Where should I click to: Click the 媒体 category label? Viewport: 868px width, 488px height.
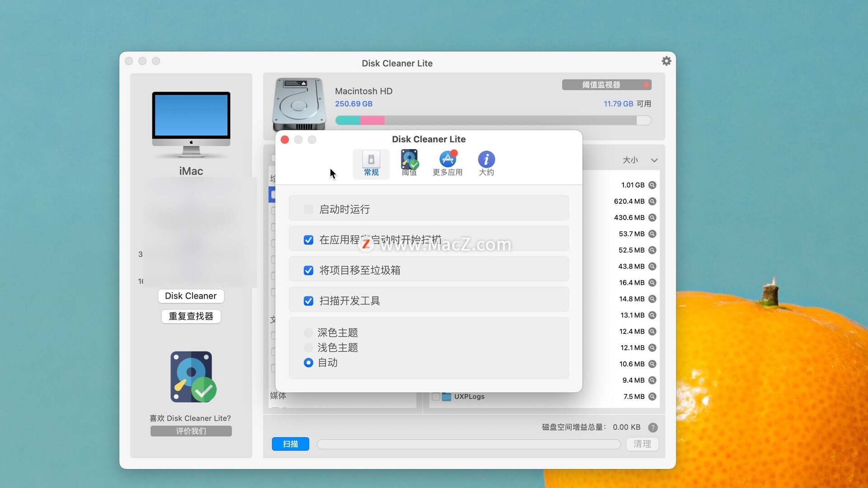278,396
